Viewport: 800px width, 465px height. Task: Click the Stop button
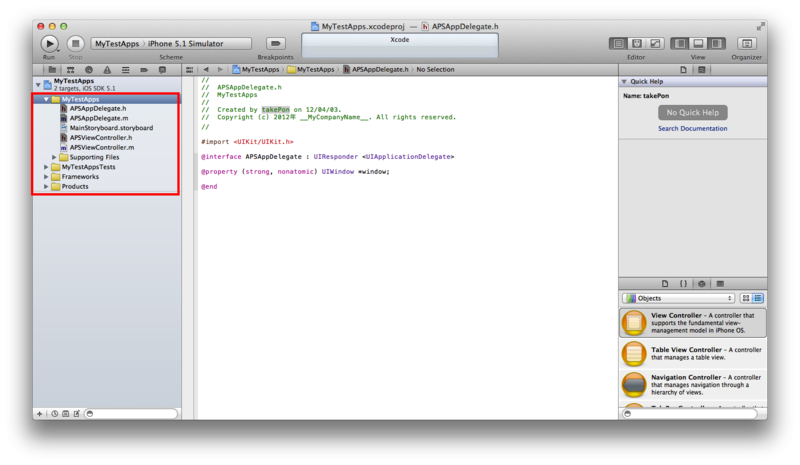coord(76,44)
